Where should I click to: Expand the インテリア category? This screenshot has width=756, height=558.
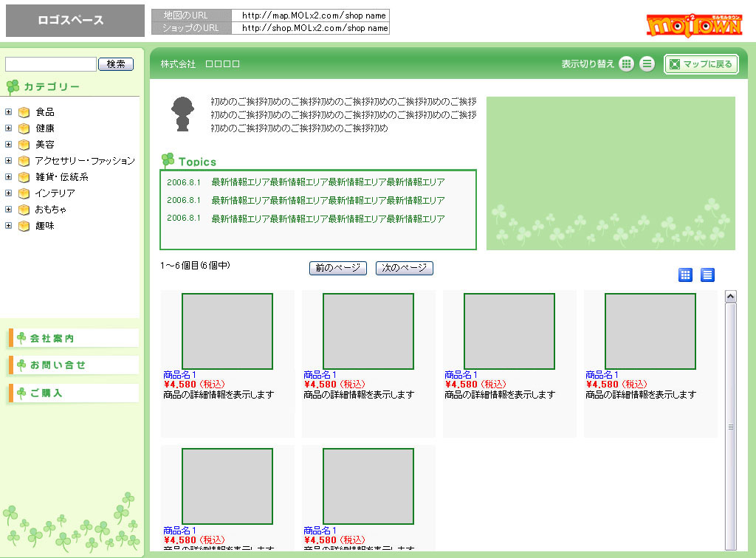[x=8, y=193]
